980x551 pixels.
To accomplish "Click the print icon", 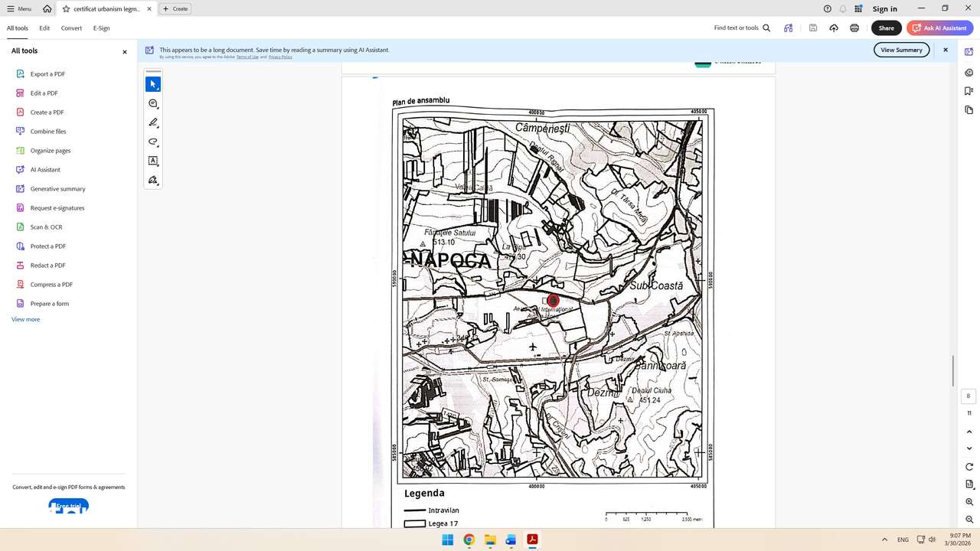I will [854, 28].
